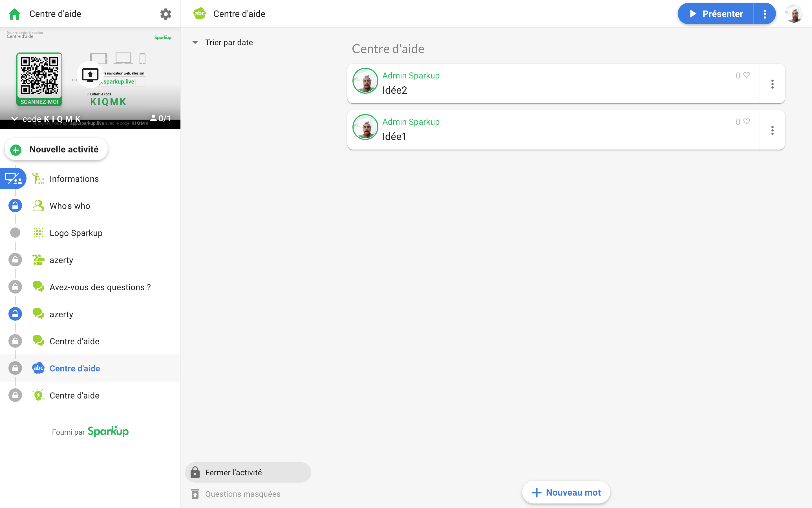Open user avatar in top right
812x508 pixels.
click(794, 14)
